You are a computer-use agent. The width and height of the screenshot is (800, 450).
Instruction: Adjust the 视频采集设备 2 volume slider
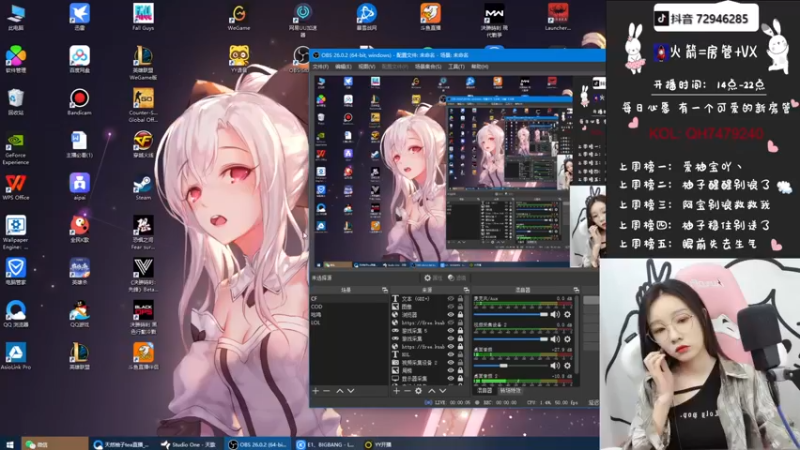click(x=511, y=339)
